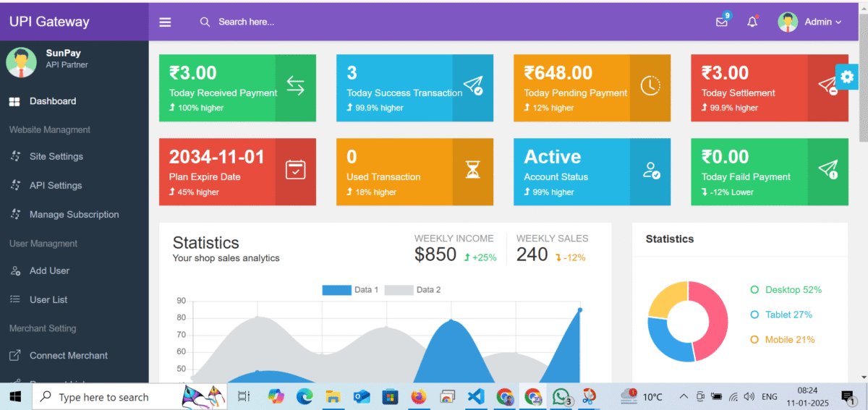The height and width of the screenshot is (410, 868).
Task: Open Task View from the taskbar
Action: click(x=244, y=396)
